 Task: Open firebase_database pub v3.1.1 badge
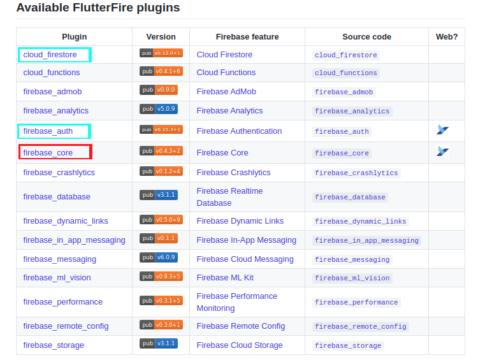coord(159,195)
